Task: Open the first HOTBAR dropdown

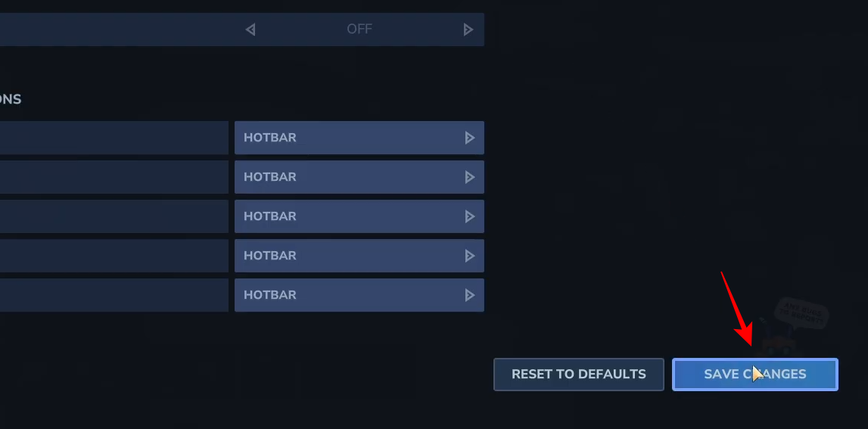Action: click(359, 138)
